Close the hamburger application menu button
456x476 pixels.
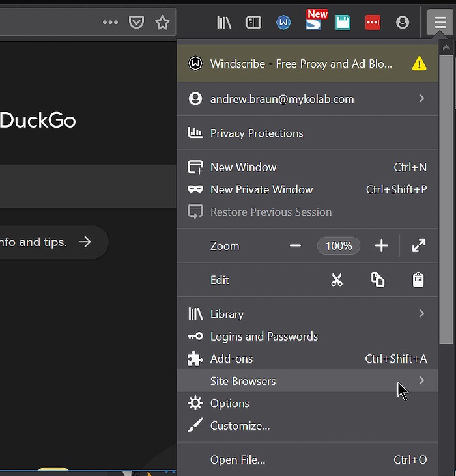tap(440, 22)
